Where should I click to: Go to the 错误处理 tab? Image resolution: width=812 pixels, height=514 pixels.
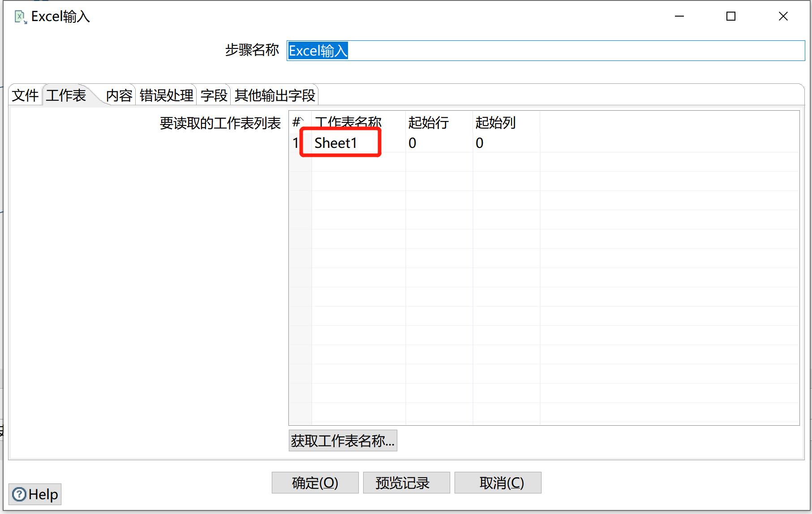coord(167,95)
